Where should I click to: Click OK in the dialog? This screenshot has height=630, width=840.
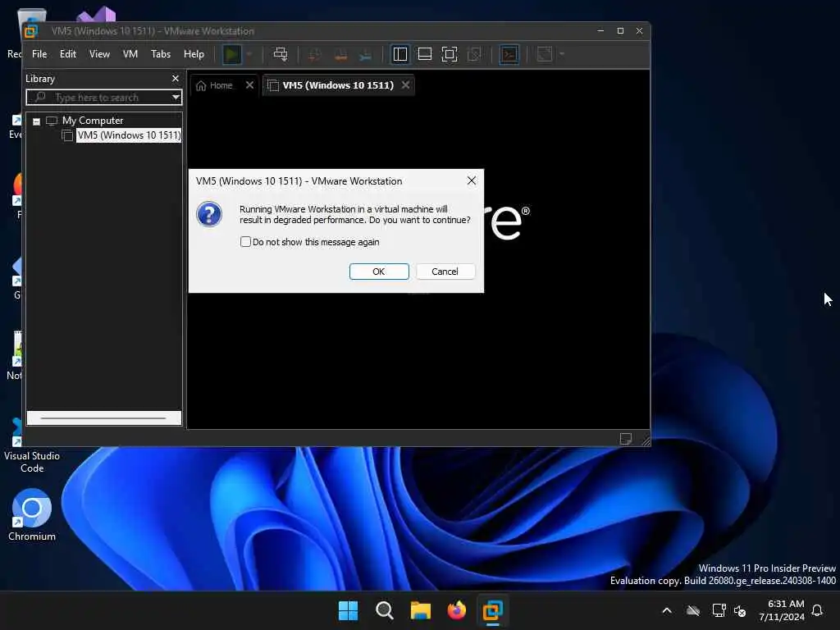click(379, 272)
